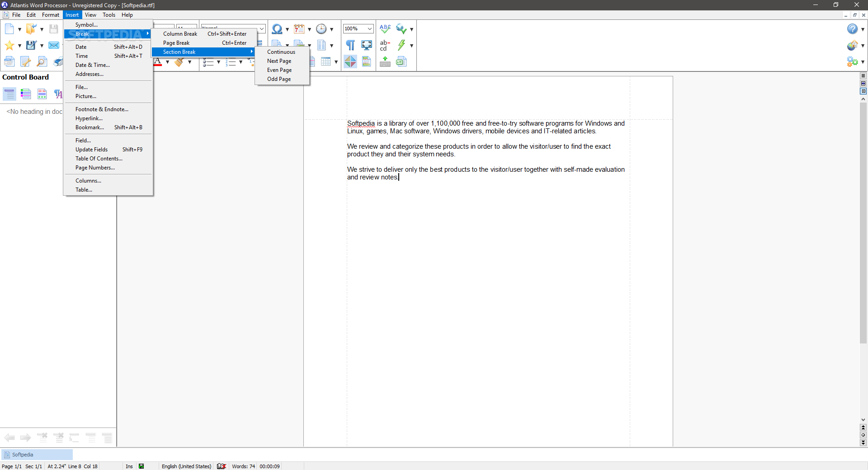Open the email document envelope icon
Viewport: 868px width, 470px height.
click(x=54, y=45)
